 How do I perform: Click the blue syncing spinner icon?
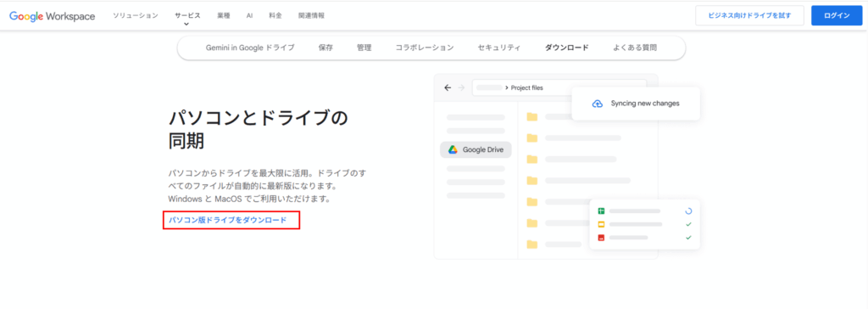(688, 211)
